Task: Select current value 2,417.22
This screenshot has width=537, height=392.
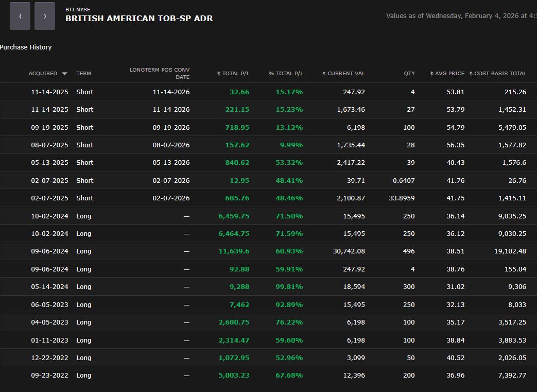Action: click(351, 162)
